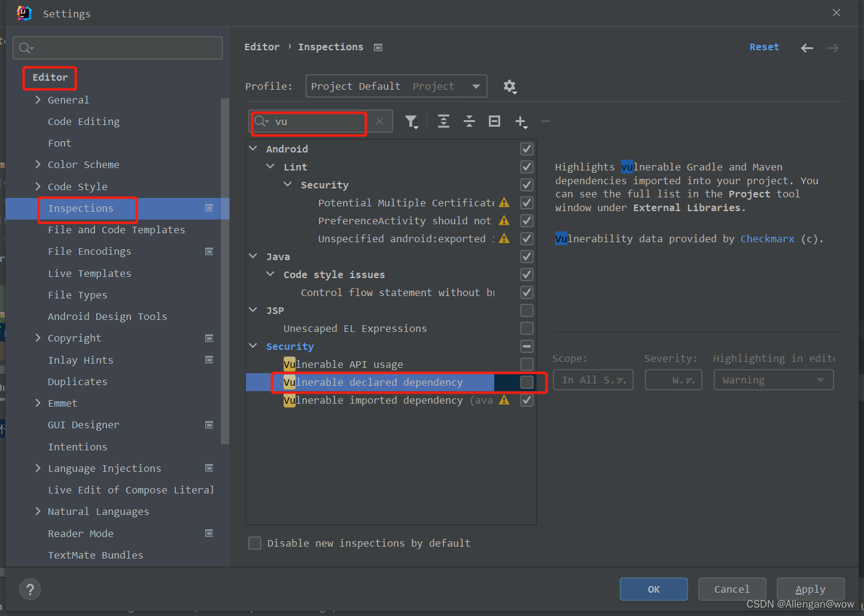Click project icon next to File Encodings
This screenshot has width=864, height=616.
tap(209, 251)
